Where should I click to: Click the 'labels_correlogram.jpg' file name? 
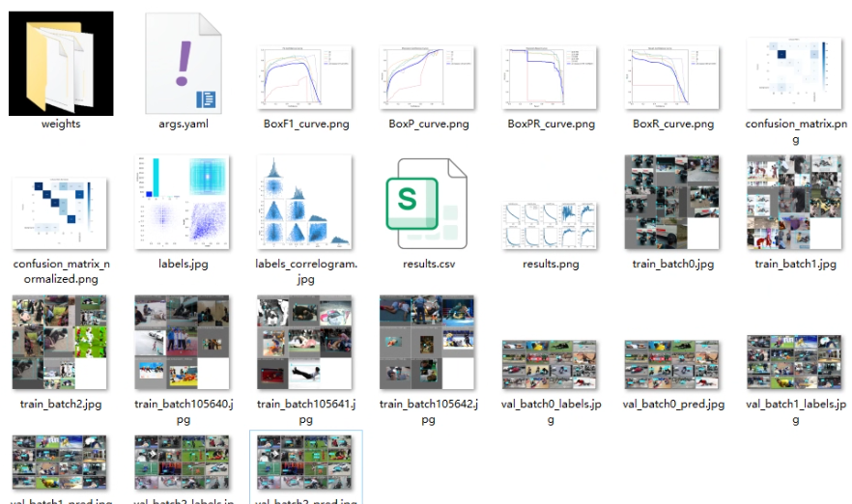point(306,271)
